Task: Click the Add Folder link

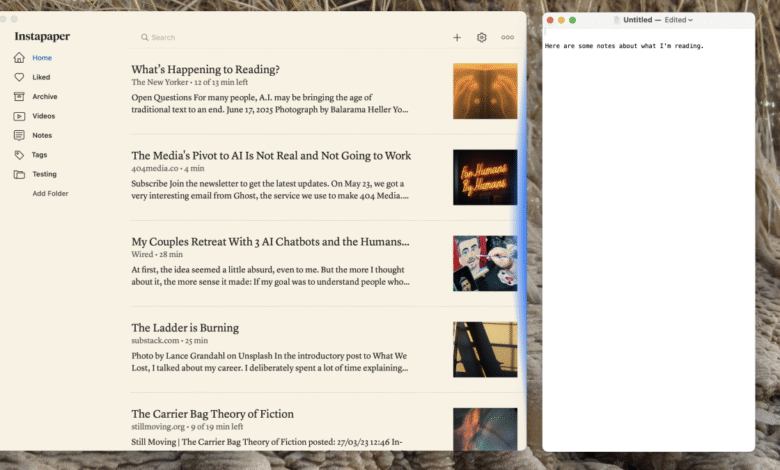Action: (x=50, y=193)
